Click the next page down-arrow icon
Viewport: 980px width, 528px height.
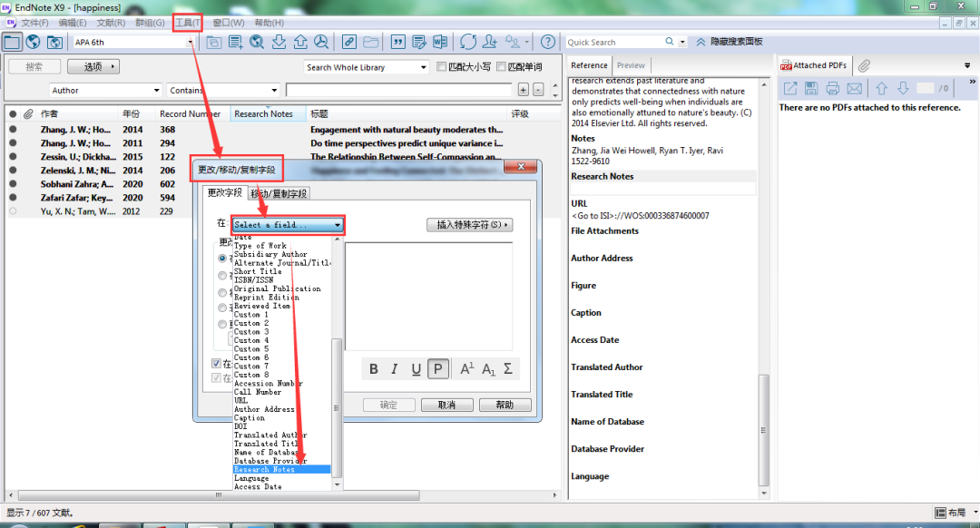click(903, 88)
